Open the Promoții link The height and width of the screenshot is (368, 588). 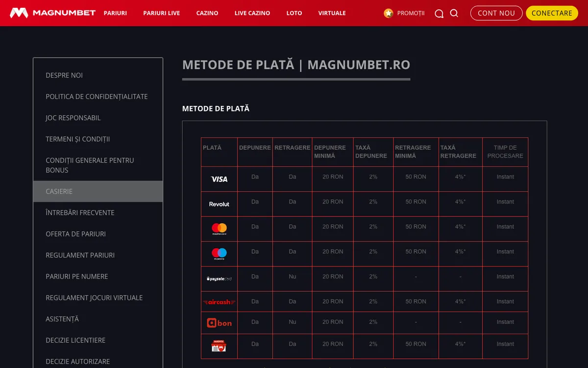pos(411,13)
